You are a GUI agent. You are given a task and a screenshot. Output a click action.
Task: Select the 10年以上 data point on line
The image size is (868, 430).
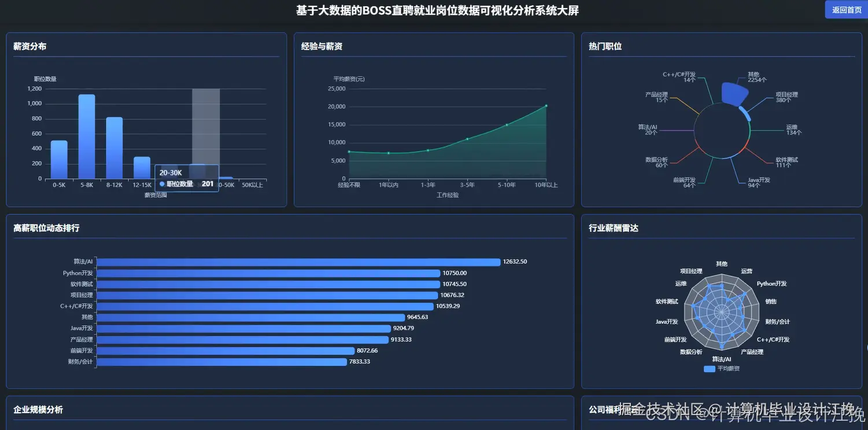(546, 106)
